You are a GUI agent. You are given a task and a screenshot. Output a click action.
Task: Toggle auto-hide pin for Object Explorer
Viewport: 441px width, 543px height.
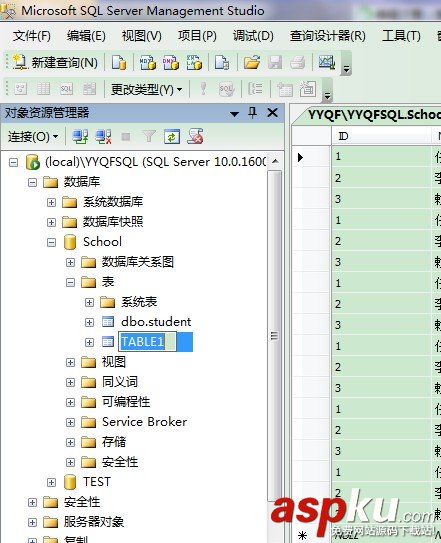(253, 113)
